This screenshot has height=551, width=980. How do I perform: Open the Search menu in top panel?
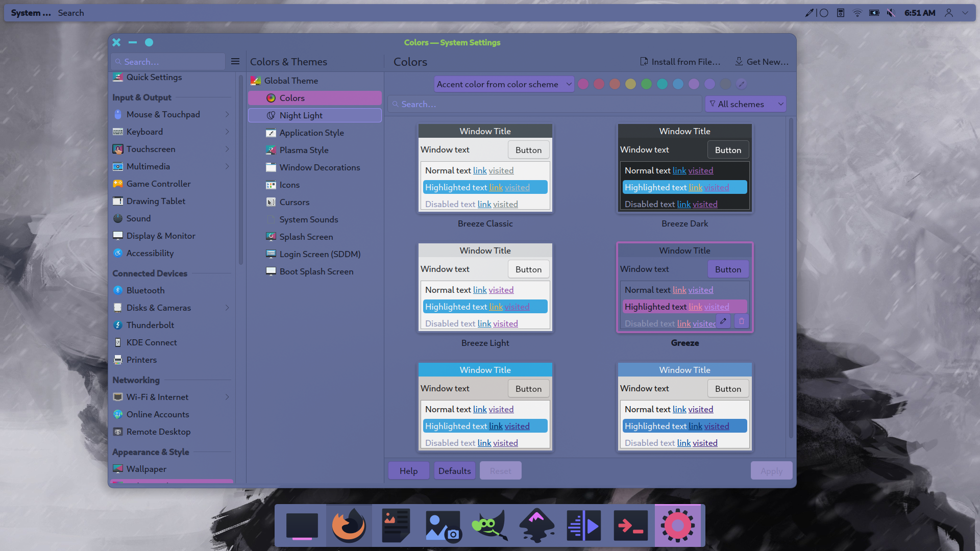click(71, 13)
